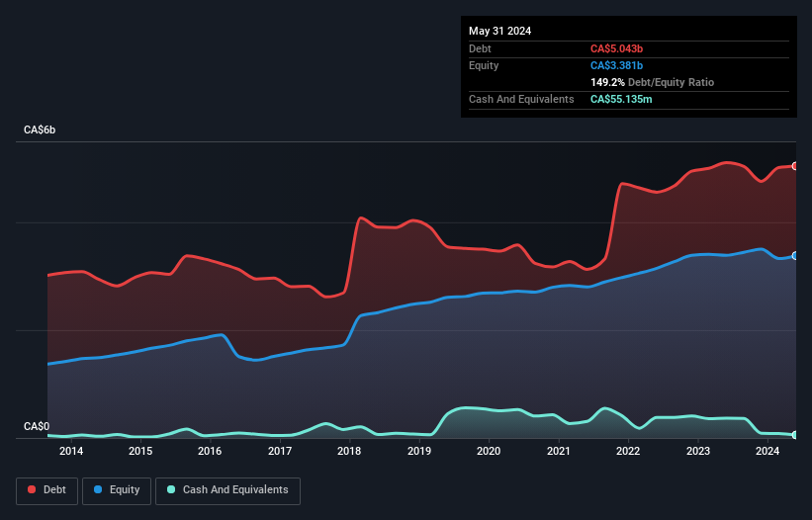The height and width of the screenshot is (520, 812).
Task: Toggle the Cash And Equivalents series in the legend
Action: [x=227, y=490]
